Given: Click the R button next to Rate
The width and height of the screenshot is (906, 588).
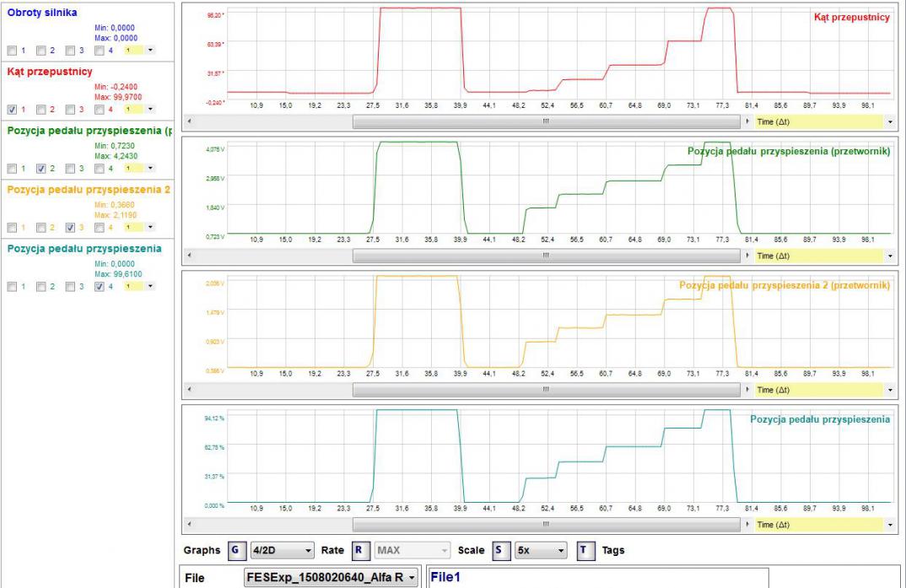Looking at the screenshot, I should (359, 550).
